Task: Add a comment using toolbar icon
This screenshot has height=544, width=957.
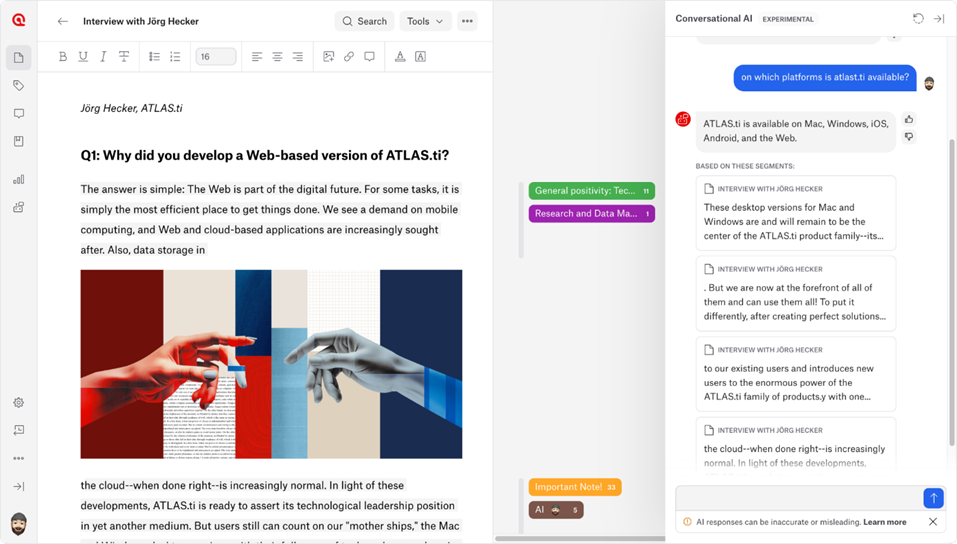Action: click(x=369, y=57)
